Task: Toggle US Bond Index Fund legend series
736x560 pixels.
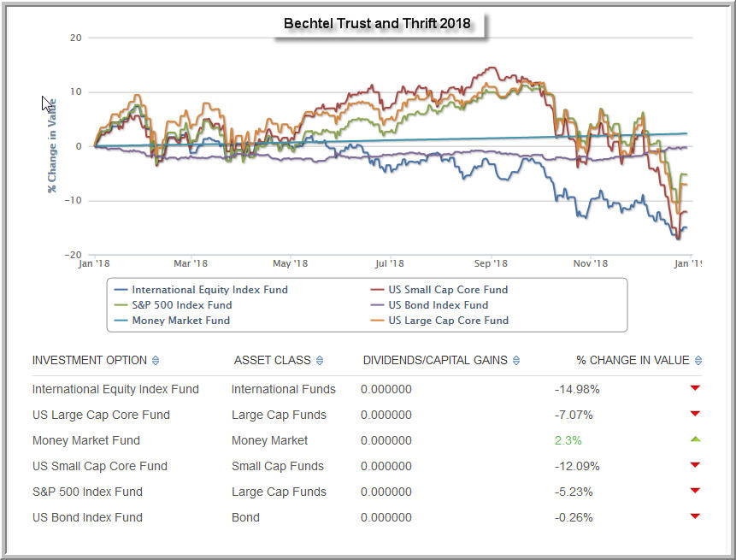Action: (429, 305)
